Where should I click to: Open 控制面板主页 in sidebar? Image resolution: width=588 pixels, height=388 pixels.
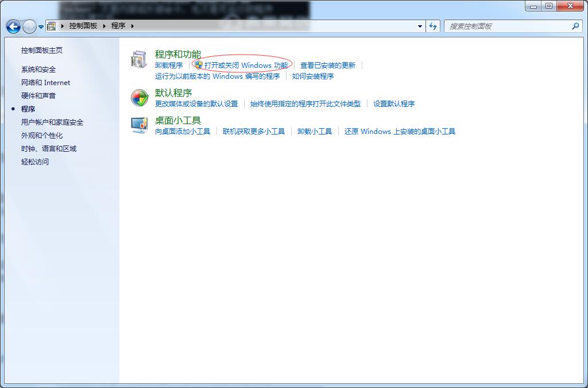pos(42,50)
